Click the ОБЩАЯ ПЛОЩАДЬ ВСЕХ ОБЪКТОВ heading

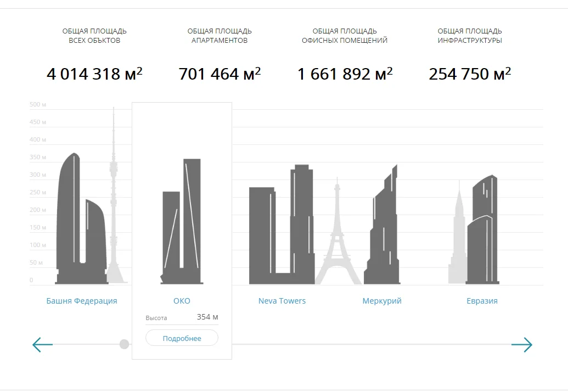click(94, 36)
